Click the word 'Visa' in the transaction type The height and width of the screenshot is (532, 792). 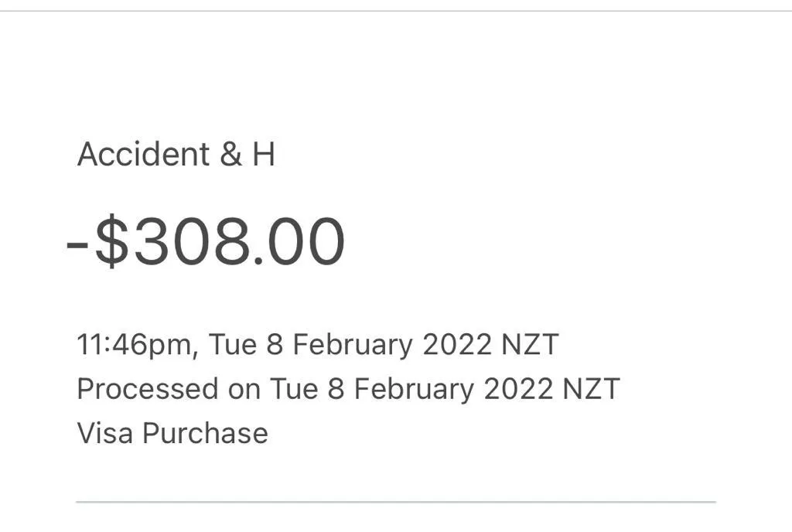tap(105, 433)
